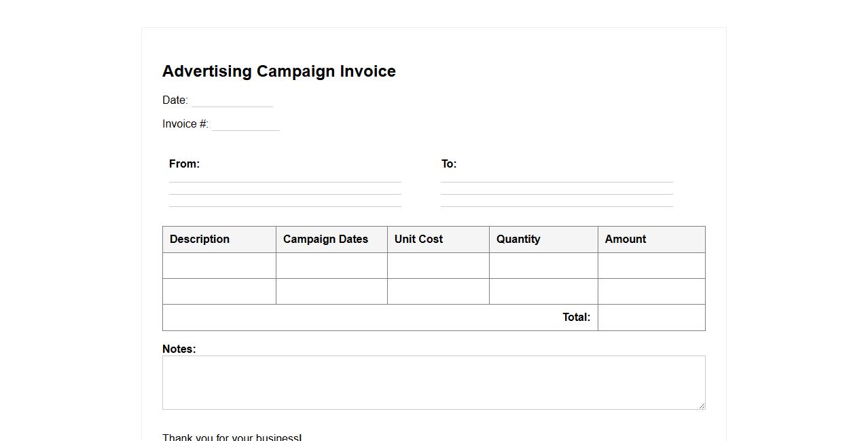Click the first row Campaign Dates cell
This screenshot has height=441, width=868.
pos(331,265)
